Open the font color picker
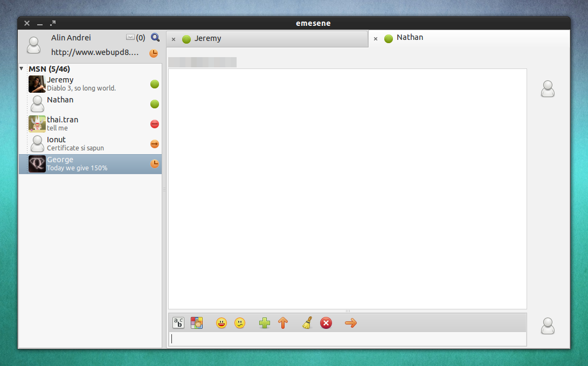Image resolution: width=588 pixels, height=366 pixels. point(197,323)
